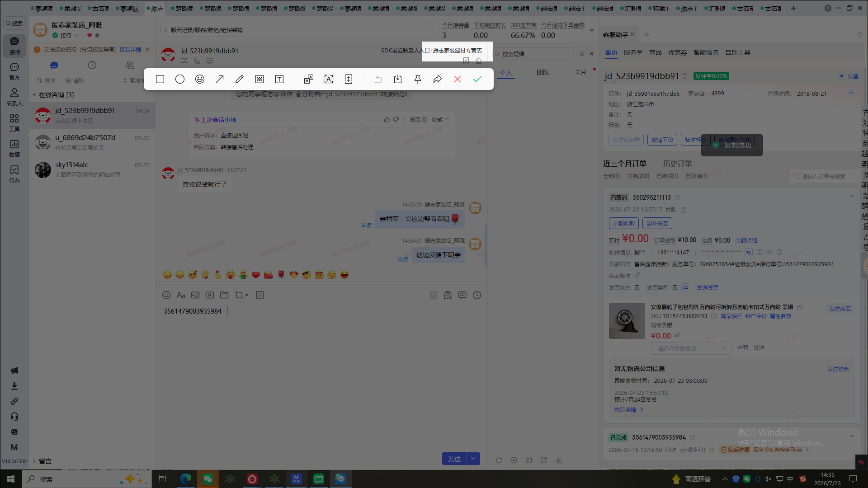Open conversation with u_6869d24b7507d
Viewport: 868px width, 488px height.
(x=93, y=142)
